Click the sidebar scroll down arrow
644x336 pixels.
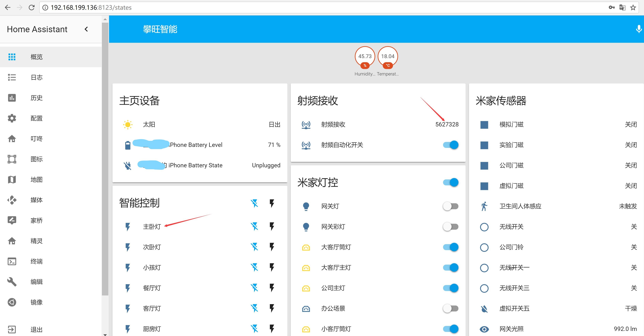tap(105, 334)
